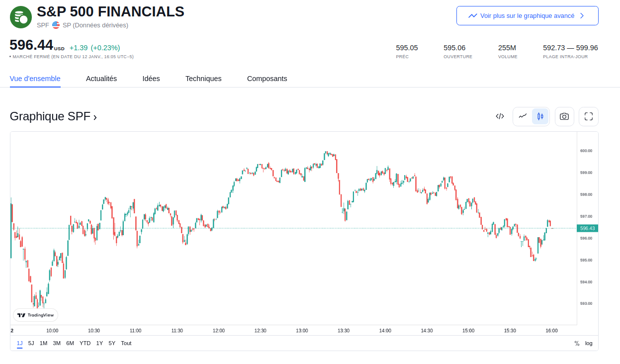620x364 pixels.
Task: Select the 1J time range
Action: 20,343
